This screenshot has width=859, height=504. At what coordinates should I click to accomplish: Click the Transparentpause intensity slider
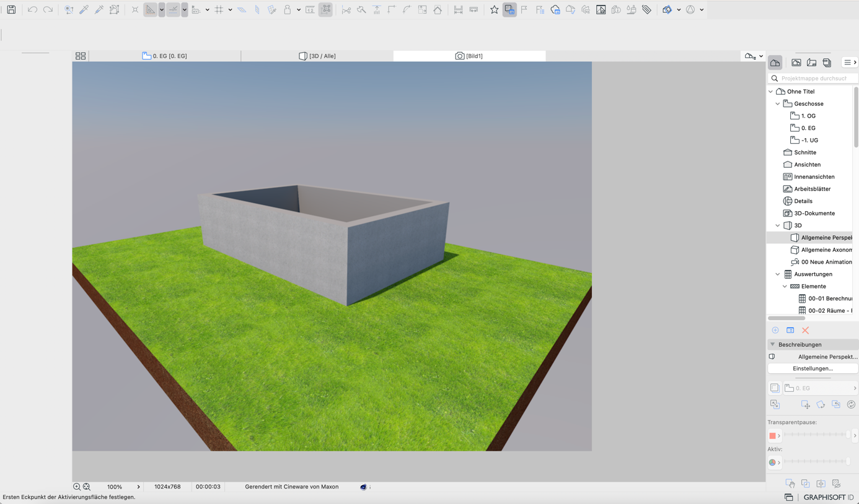click(x=817, y=435)
